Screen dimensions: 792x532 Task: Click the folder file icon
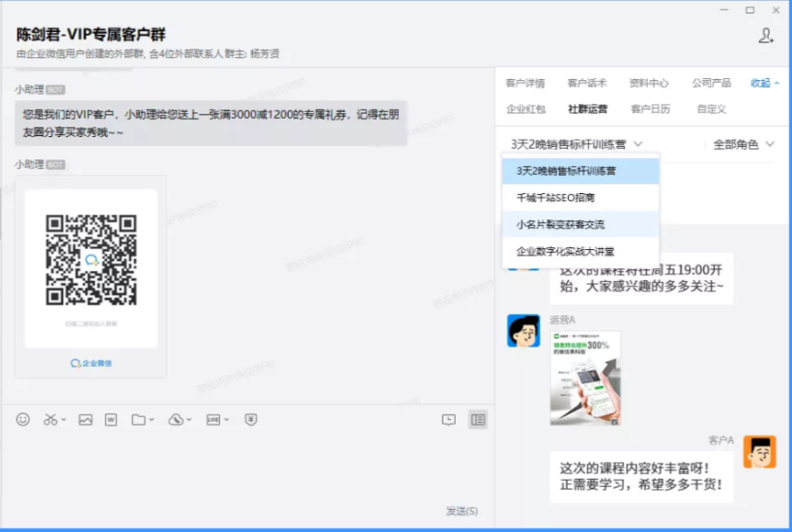139,419
